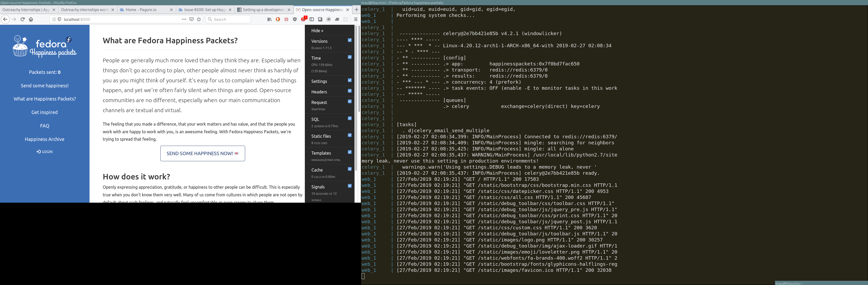Click SEND SOME HAPPINESS NOW! button

click(203, 153)
